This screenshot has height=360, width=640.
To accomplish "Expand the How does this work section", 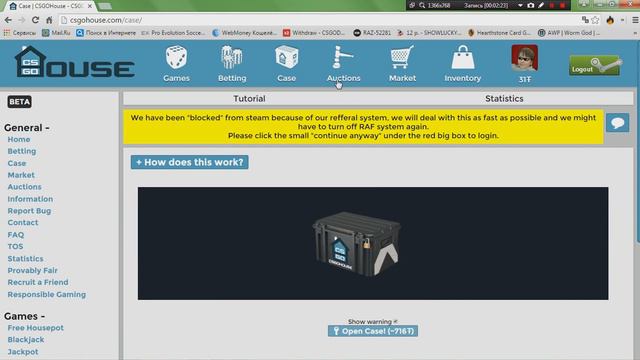I will 189,162.
